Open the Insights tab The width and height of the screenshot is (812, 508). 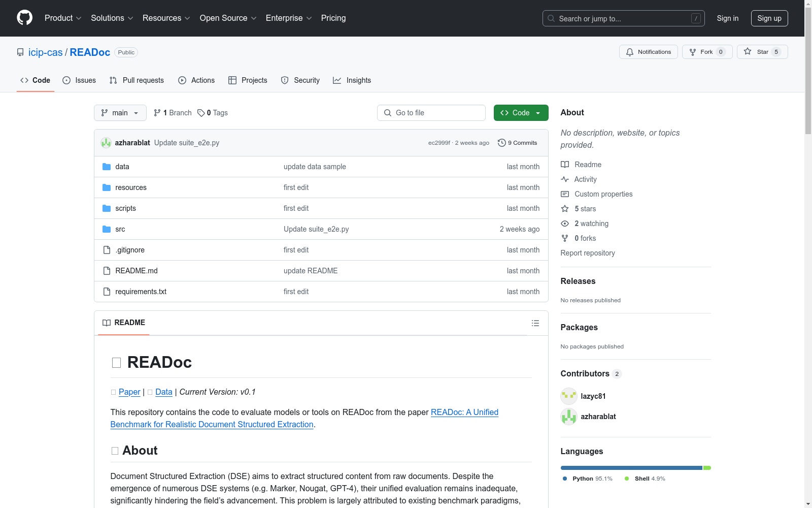pos(352,80)
